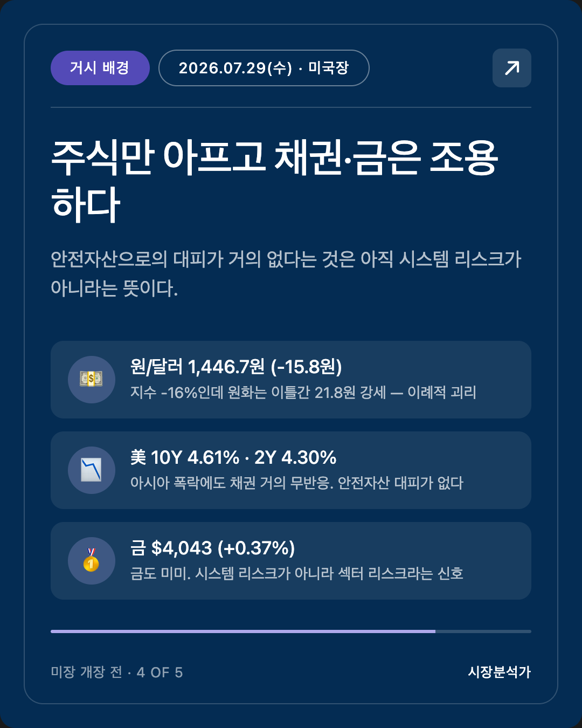Image resolution: width=582 pixels, height=728 pixels.
Task: Open the 금 $4,043 card
Action: click(x=291, y=561)
